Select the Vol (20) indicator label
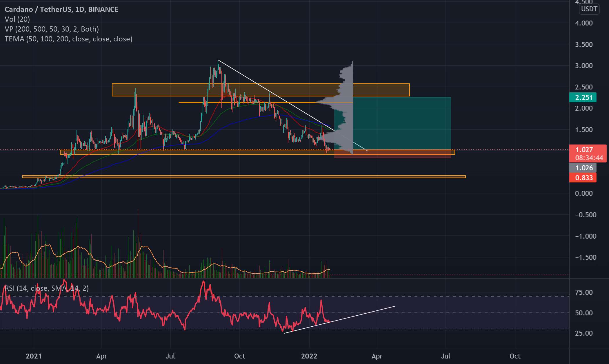609x364 pixels. 17,19
